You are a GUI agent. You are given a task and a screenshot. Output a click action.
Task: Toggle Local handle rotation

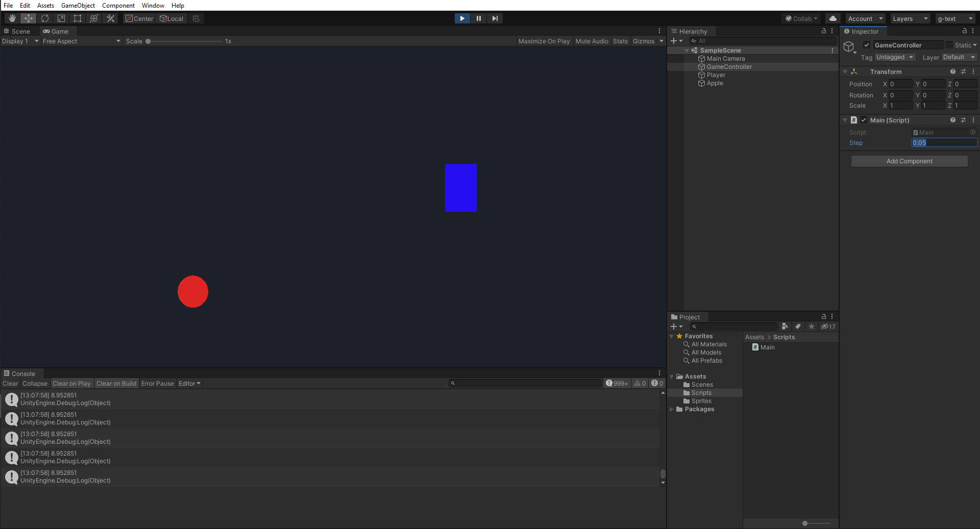point(171,18)
